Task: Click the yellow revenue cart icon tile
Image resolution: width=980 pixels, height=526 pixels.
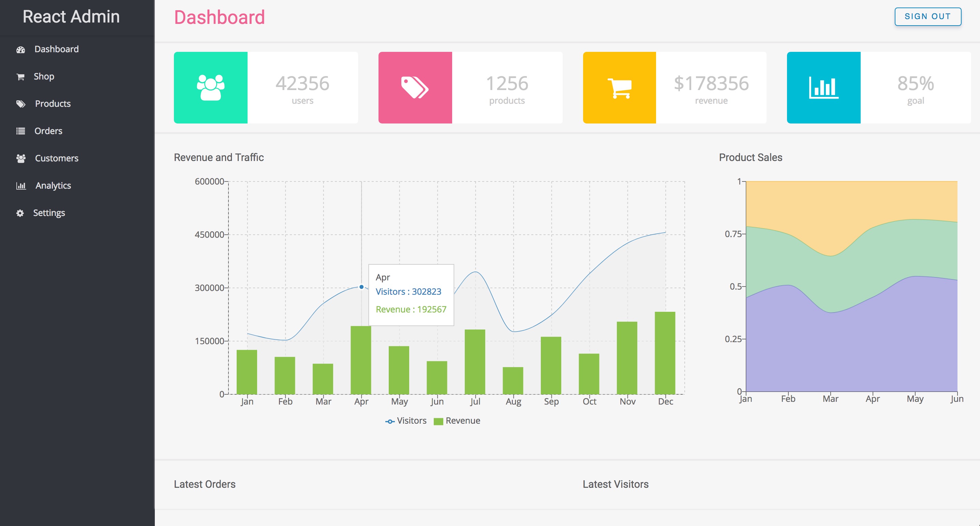Action: pyautogui.click(x=619, y=88)
